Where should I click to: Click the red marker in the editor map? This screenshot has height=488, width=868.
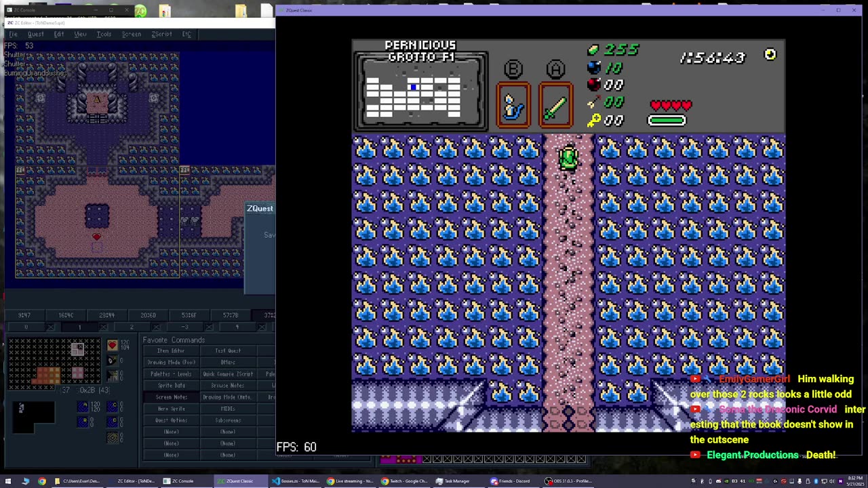96,237
